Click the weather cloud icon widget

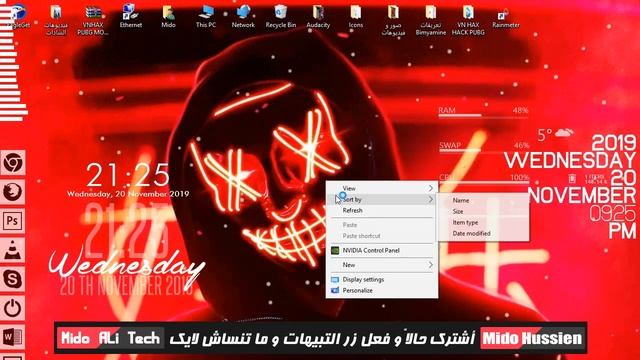point(564,133)
